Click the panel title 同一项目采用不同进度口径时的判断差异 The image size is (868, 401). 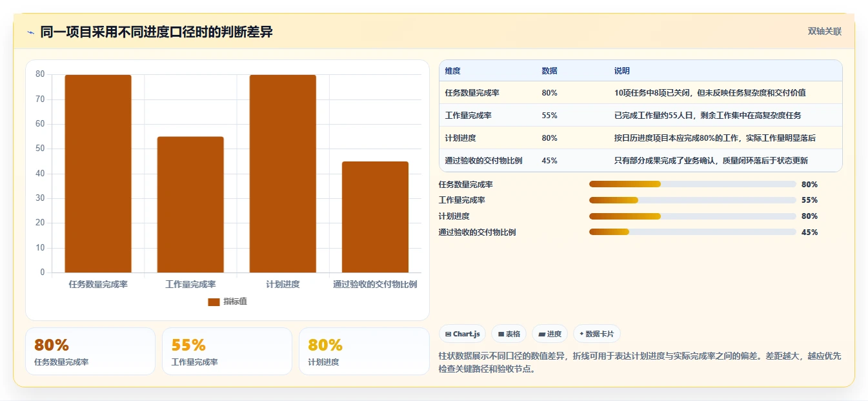(156, 32)
